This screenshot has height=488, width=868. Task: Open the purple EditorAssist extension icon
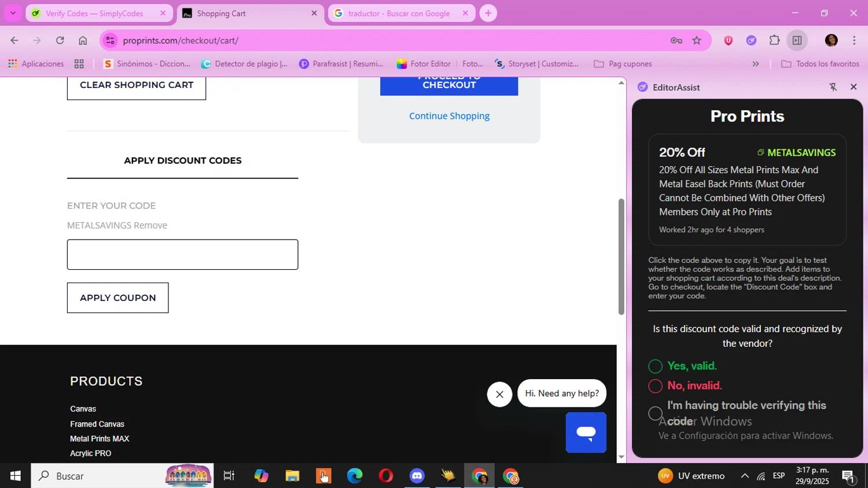tap(751, 41)
